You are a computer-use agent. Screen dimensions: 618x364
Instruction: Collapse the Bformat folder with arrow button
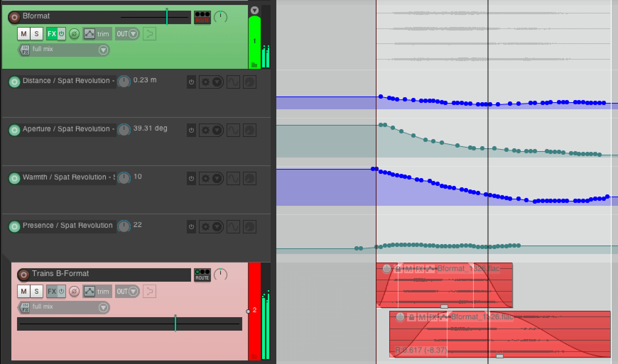[x=254, y=10]
